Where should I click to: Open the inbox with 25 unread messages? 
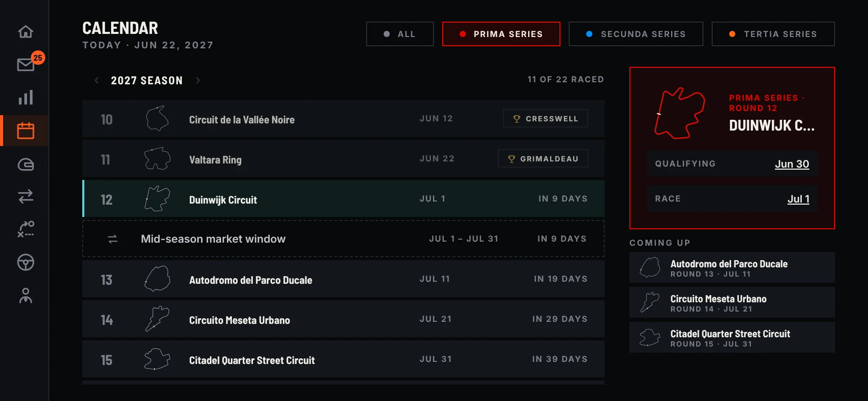(x=26, y=65)
